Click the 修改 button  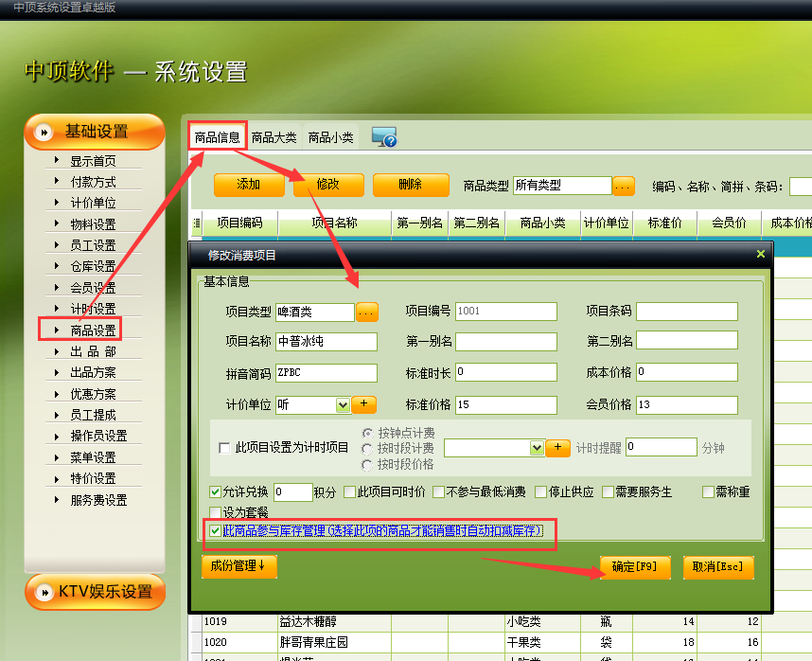pos(328,185)
